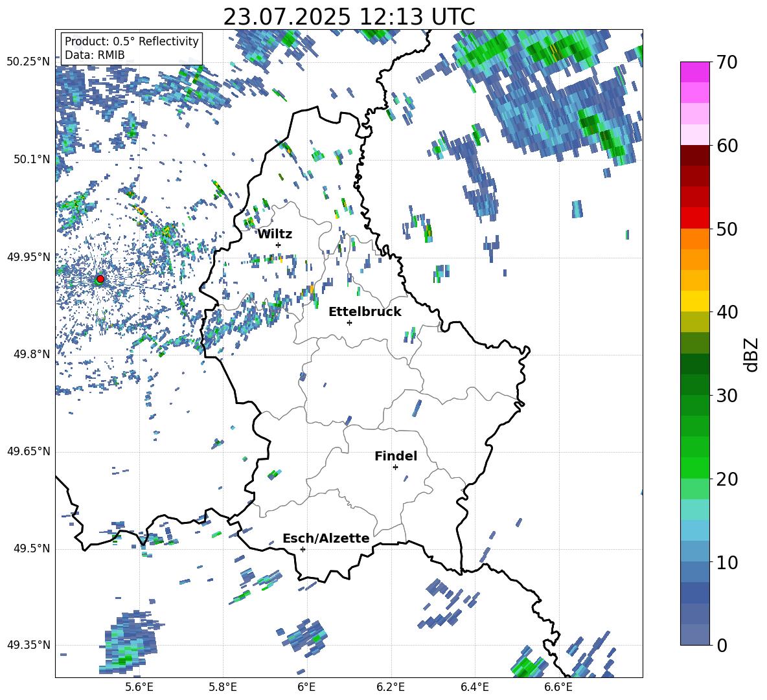
Task: Click the 40 colorbar tick label
Action: tap(727, 312)
